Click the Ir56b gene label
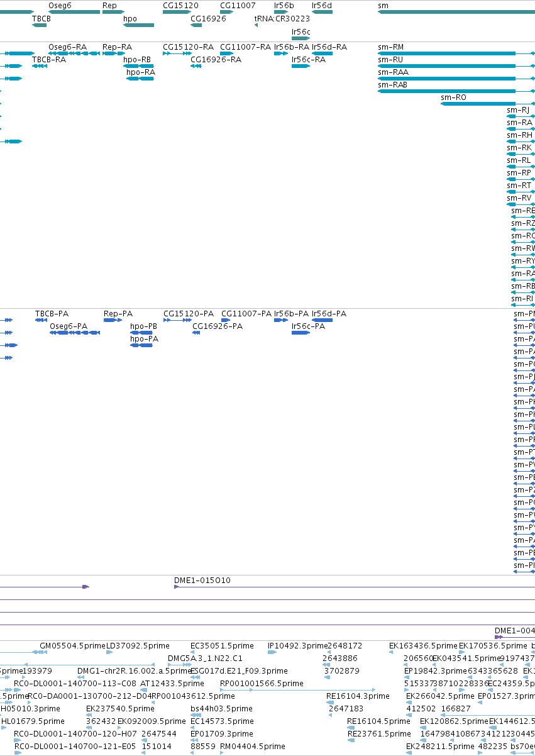535x756 pixels. click(284, 5)
